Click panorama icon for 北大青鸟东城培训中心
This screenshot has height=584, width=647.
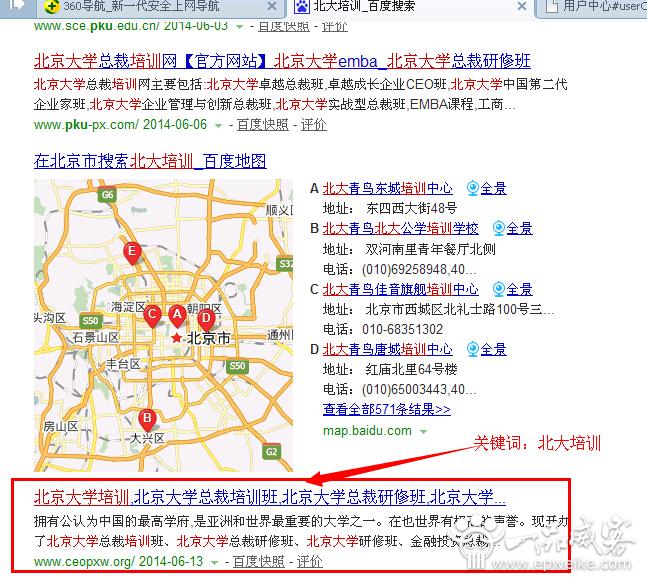click(x=473, y=189)
